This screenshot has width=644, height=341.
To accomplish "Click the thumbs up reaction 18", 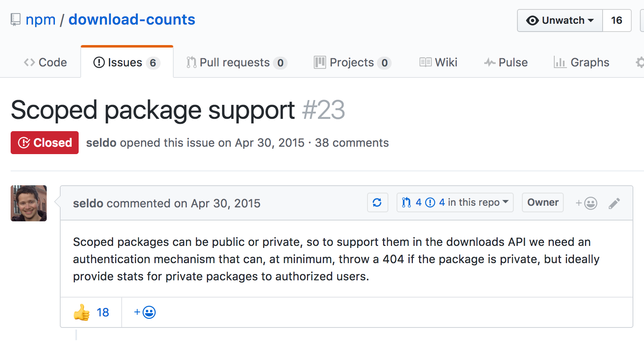I will (x=91, y=312).
